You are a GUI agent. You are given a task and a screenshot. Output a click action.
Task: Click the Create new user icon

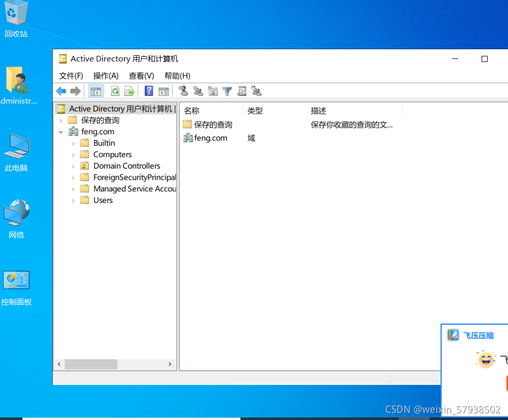point(183,91)
